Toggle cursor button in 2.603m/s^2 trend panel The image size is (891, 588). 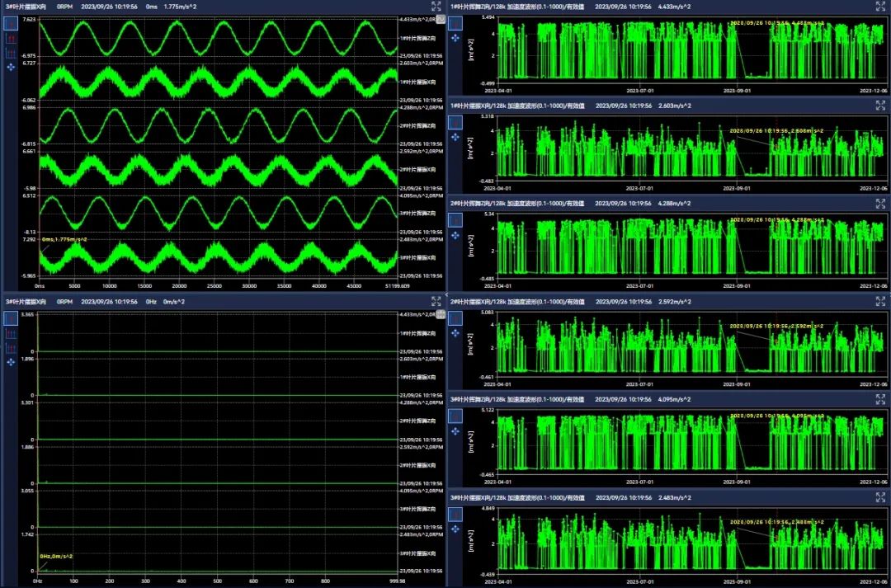(x=455, y=122)
